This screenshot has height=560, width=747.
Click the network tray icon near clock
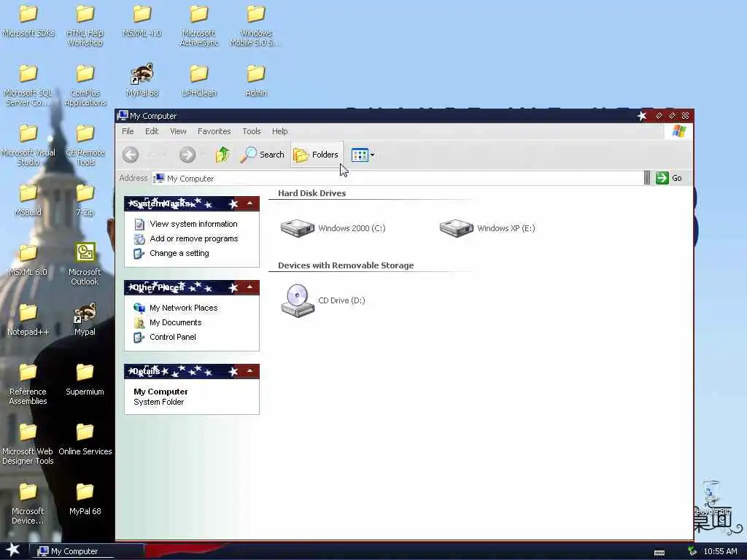[x=692, y=551]
